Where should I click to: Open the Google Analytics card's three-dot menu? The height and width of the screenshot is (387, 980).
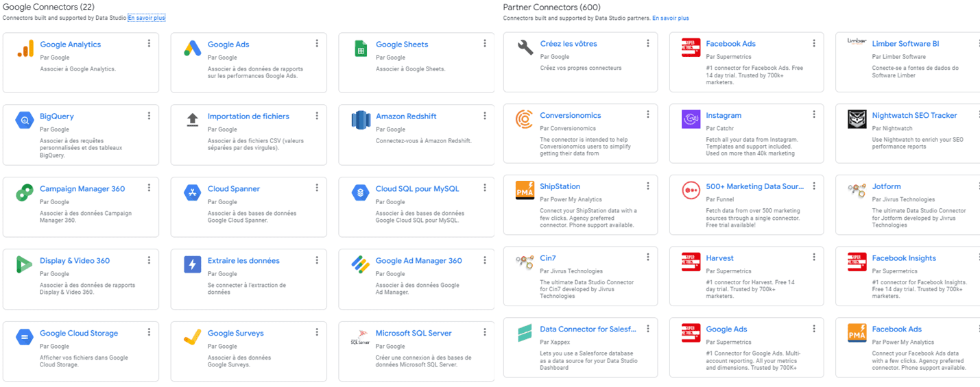(149, 43)
